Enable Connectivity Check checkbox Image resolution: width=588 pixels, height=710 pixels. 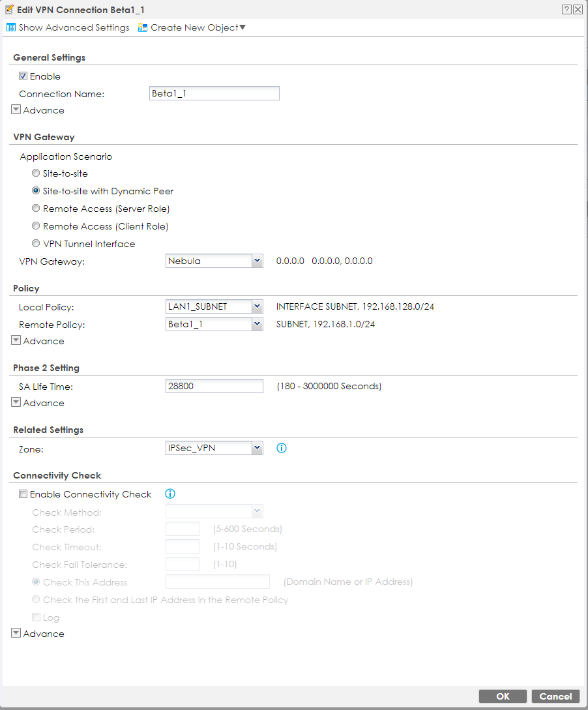pos(23,494)
